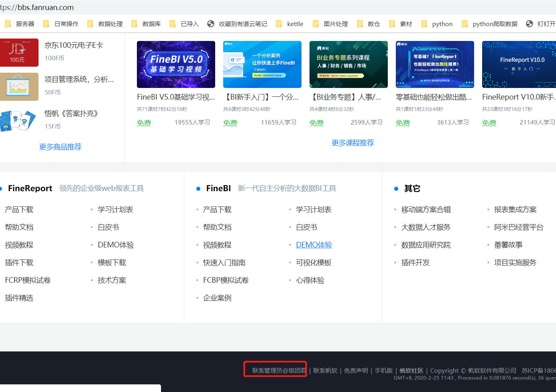
Task: Click the address bar URL bbs.fanruan.com
Action: click(x=45, y=7)
